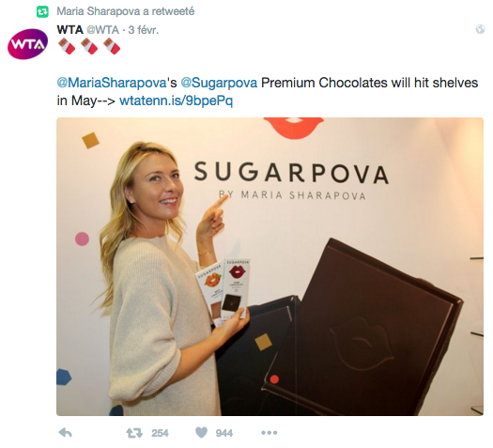
Task: Click the second chocolate bar emoji
Action: click(89, 46)
